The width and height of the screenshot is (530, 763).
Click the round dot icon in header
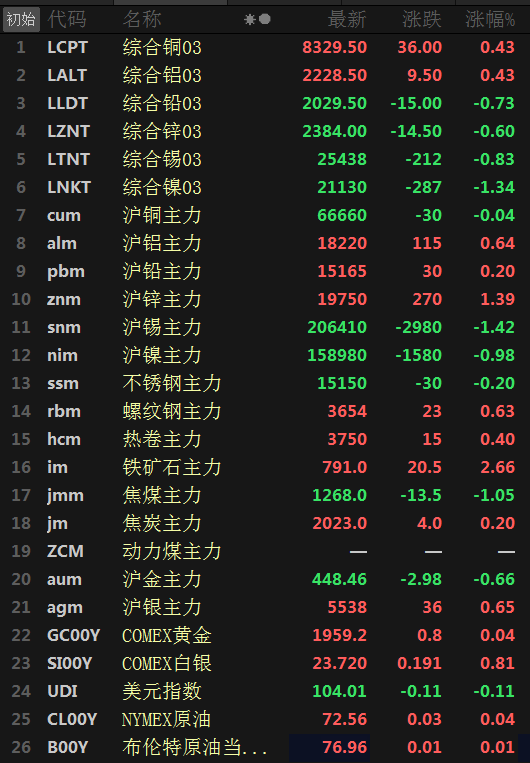tap(265, 19)
